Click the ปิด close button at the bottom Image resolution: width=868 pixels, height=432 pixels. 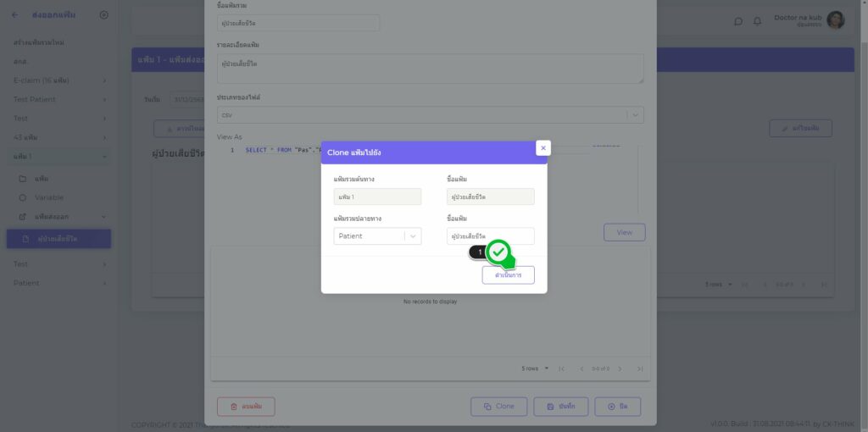[618, 407]
